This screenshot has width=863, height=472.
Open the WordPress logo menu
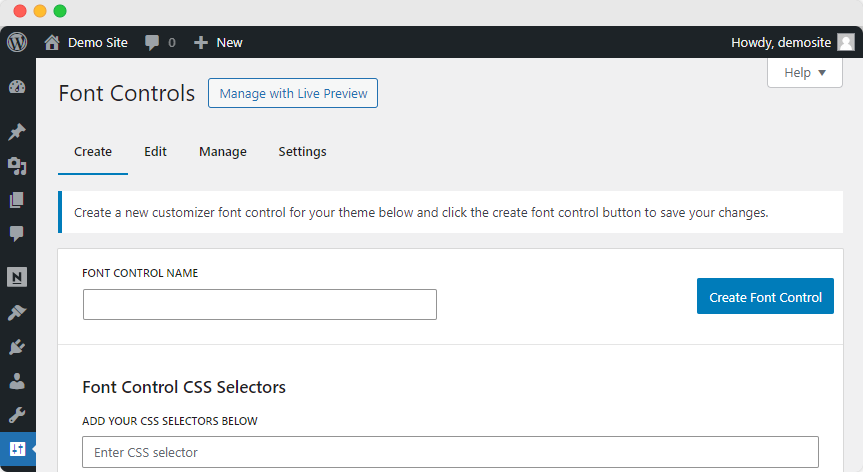point(17,42)
